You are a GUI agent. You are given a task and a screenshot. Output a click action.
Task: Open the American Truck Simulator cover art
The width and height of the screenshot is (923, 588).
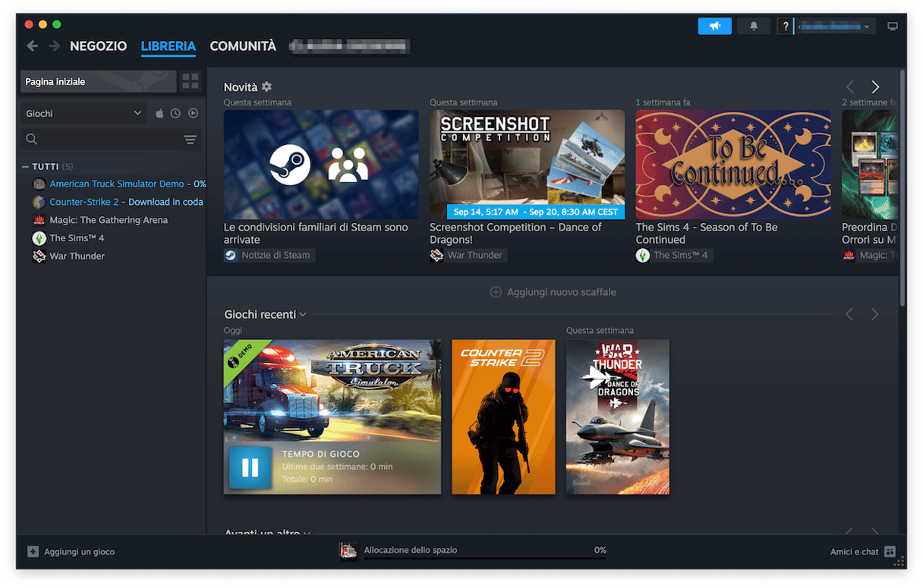pos(332,389)
